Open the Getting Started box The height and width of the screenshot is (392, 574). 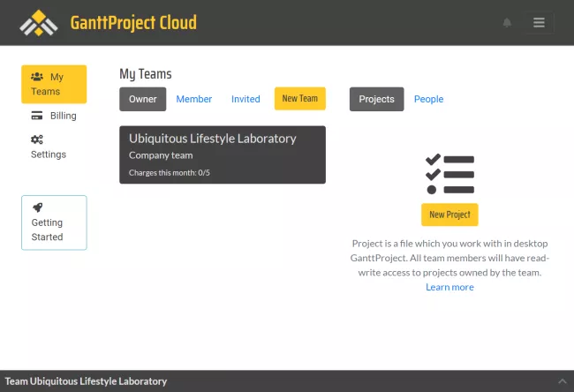pos(54,222)
